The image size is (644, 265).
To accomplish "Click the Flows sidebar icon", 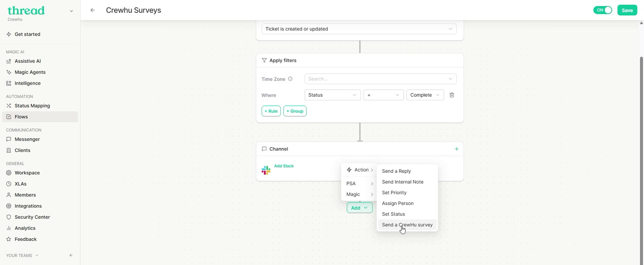I will 9,117.
